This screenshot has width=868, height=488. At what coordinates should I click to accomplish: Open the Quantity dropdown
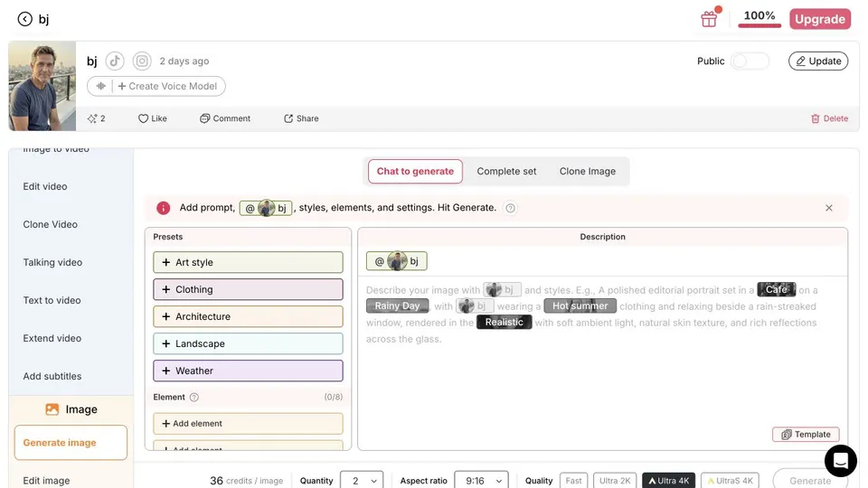coord(362,481)
